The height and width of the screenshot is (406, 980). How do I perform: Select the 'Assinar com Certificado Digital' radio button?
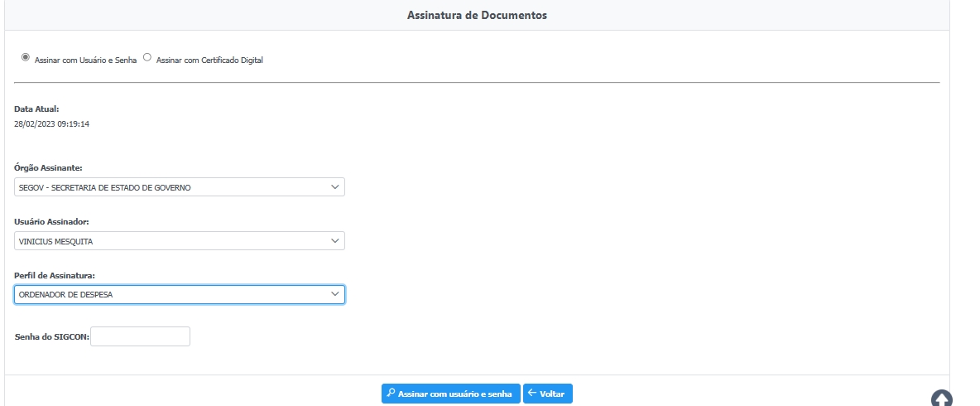(147, 57)
